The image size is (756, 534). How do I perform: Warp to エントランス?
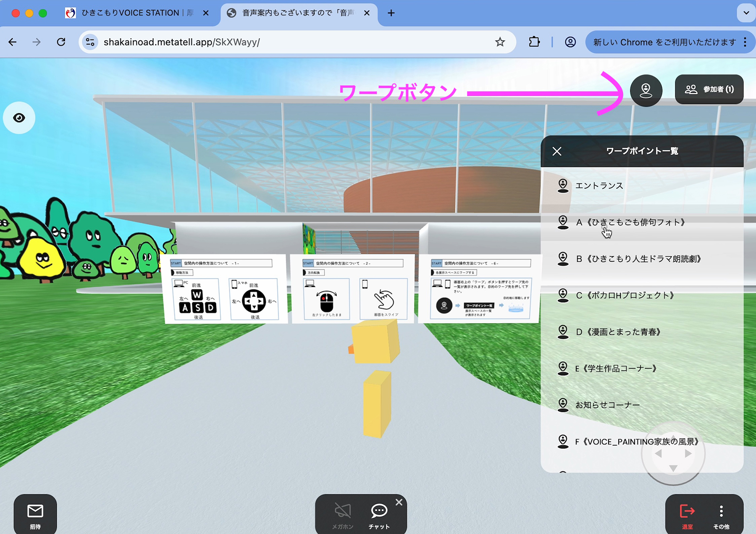click(x=642, y=186)
